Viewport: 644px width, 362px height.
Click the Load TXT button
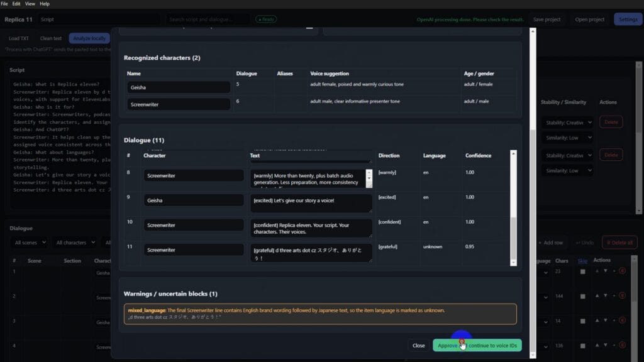pos(19,38)
